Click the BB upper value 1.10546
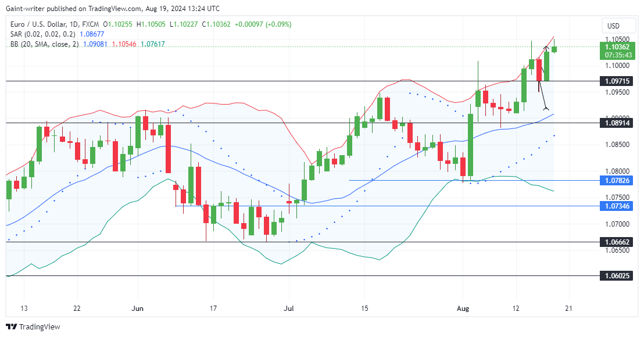The width and height of the screenshot is (644, 337). 124,44
